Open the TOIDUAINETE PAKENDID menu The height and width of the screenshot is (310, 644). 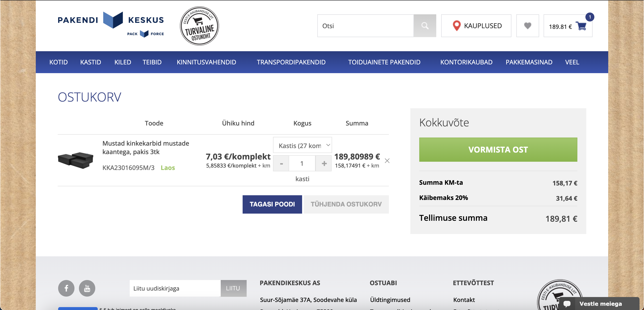[384, 62]
